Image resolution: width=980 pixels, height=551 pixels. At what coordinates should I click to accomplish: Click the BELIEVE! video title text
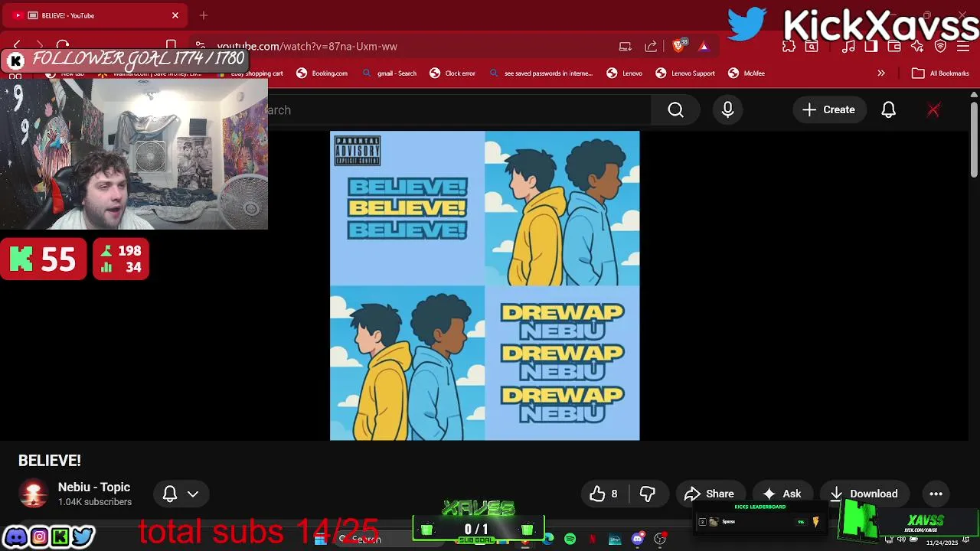[50, 461]
